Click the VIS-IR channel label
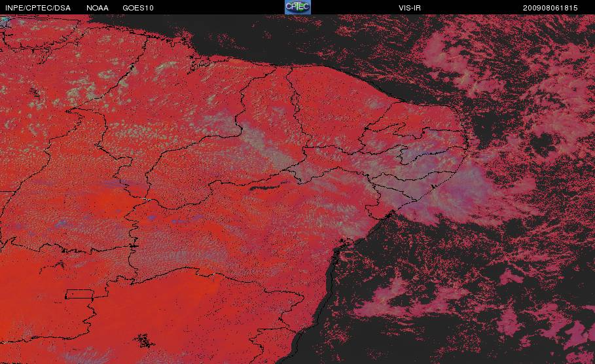This screenshot has height=364, width=595. [410, 8]
